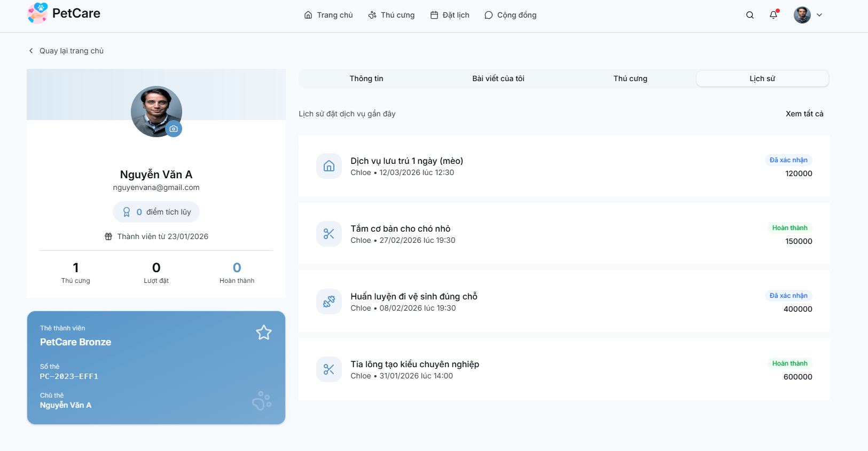Click scissors icon of Tỉa lông row
The image size is (868, 451).
tap(329, 369)
